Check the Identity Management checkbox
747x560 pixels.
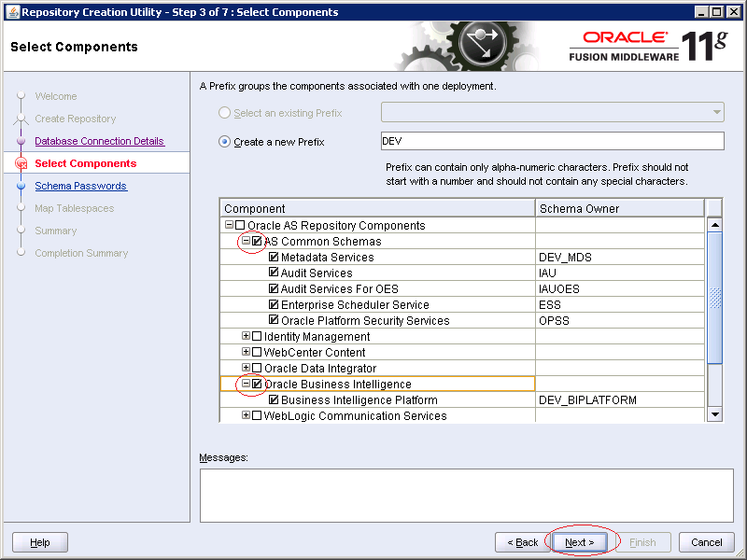257,336
